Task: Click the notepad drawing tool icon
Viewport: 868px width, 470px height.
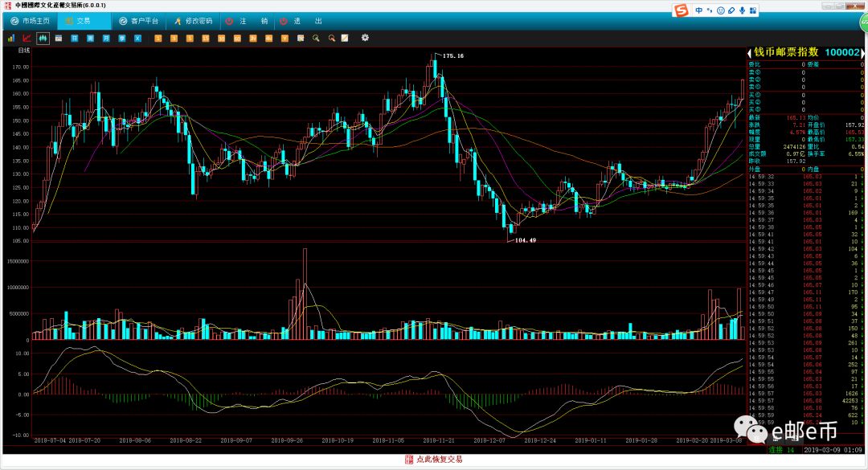Action: coord(345,39)
